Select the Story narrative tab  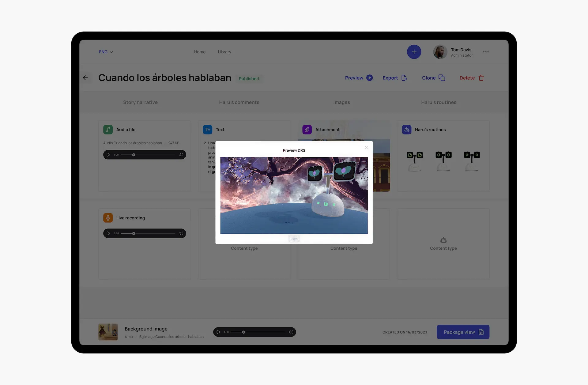click(x=140, y=102)
